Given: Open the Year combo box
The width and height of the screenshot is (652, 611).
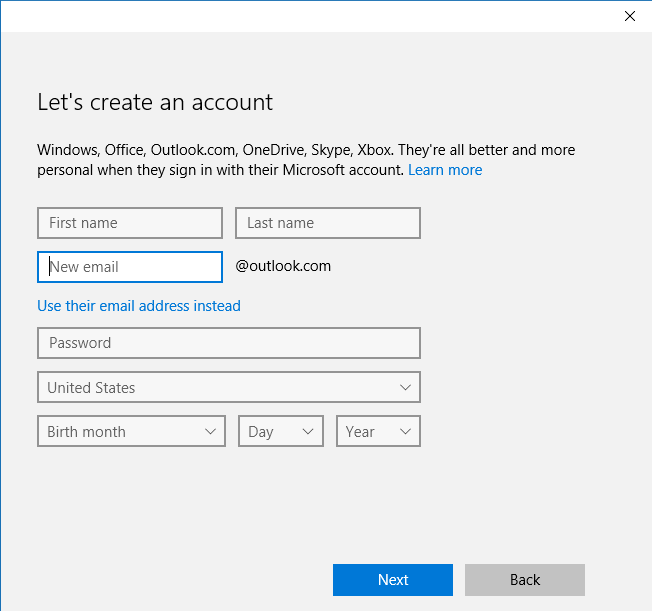Looking at the screenshot, I should pyautogui.click(x=378, y=431).
